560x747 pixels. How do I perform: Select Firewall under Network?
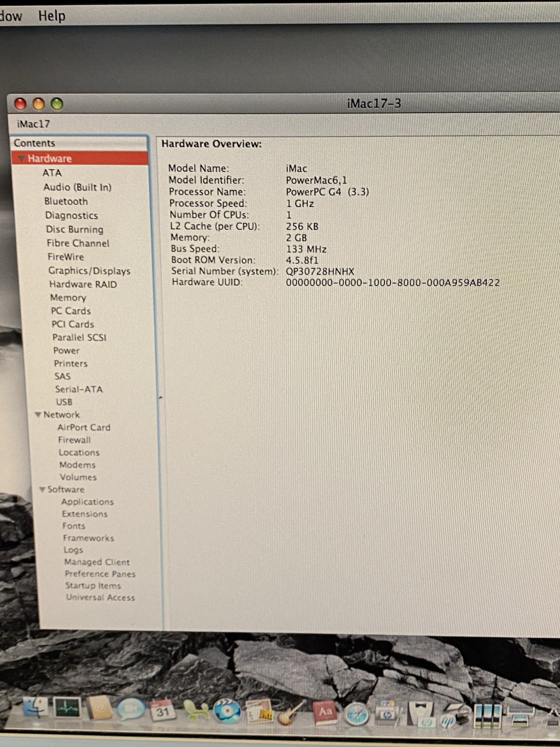pyautogui.click(x=74, y=440)
